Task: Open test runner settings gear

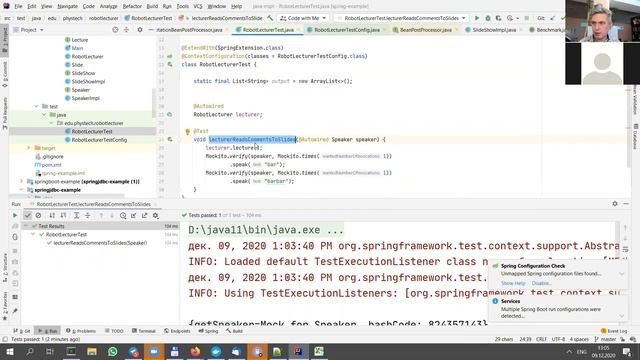Action: [x=156, y=216]
